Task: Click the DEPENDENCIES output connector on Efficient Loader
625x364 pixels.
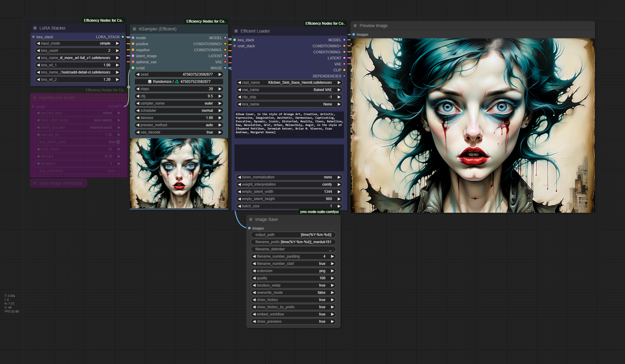Action: 344,76
